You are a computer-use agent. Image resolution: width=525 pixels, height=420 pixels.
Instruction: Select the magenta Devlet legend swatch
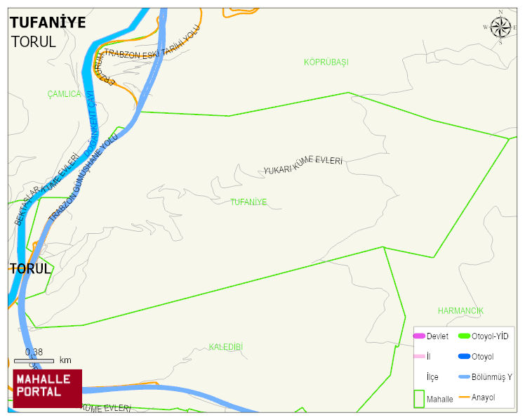point(419,336)
